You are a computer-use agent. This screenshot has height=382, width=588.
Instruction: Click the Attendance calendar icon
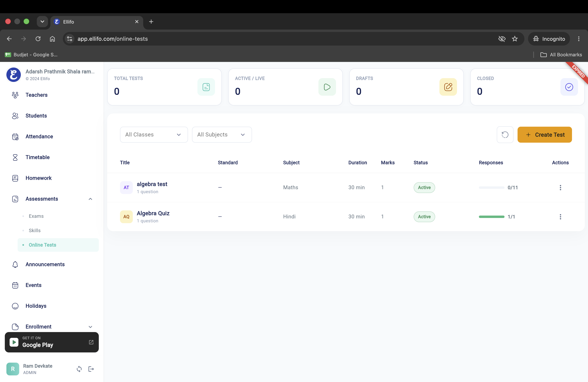[15, 136]
